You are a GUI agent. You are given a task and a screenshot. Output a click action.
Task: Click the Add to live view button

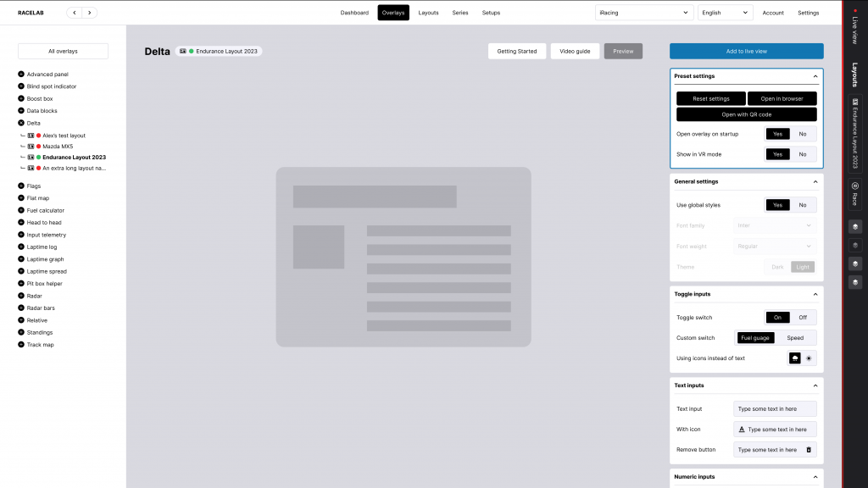[746, 51]
